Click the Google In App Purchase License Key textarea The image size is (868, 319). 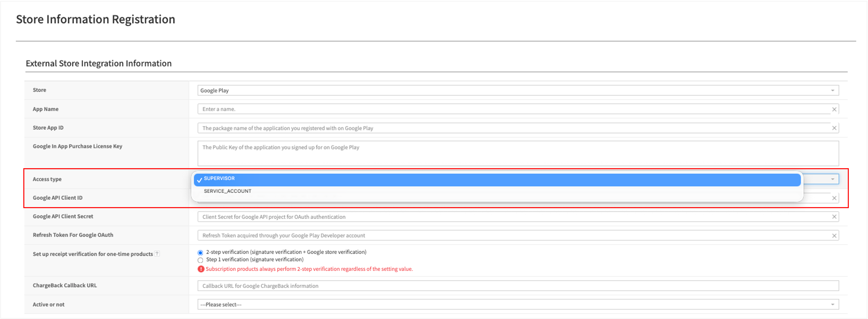pyautogui.click(x=518, y=153)
